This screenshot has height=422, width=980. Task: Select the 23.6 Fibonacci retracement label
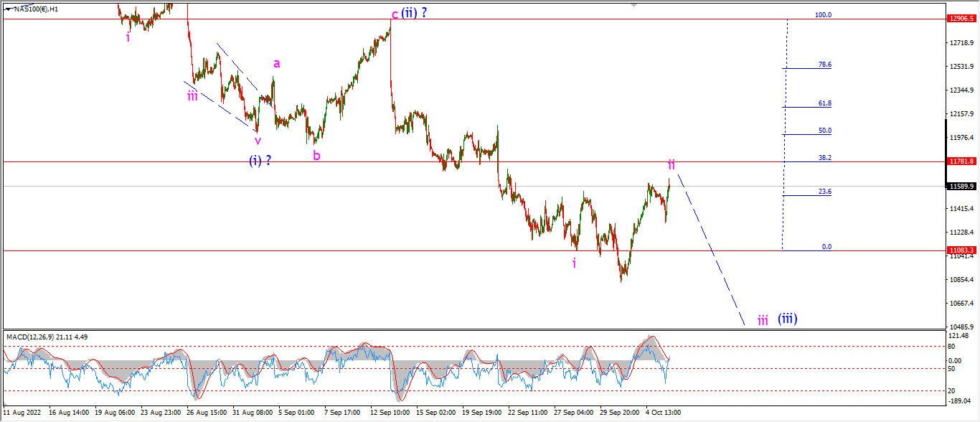coord(825,192)
